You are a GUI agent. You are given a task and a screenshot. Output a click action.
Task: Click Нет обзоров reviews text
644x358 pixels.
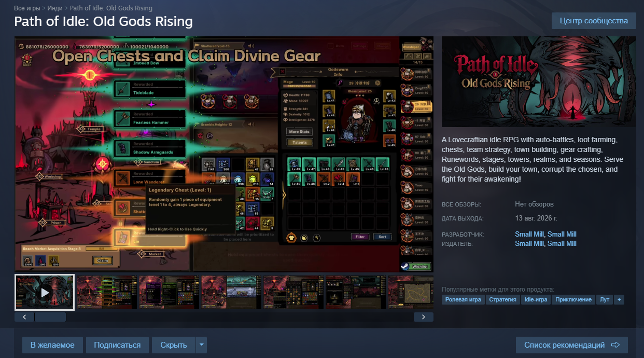click(x=534, y=204)
